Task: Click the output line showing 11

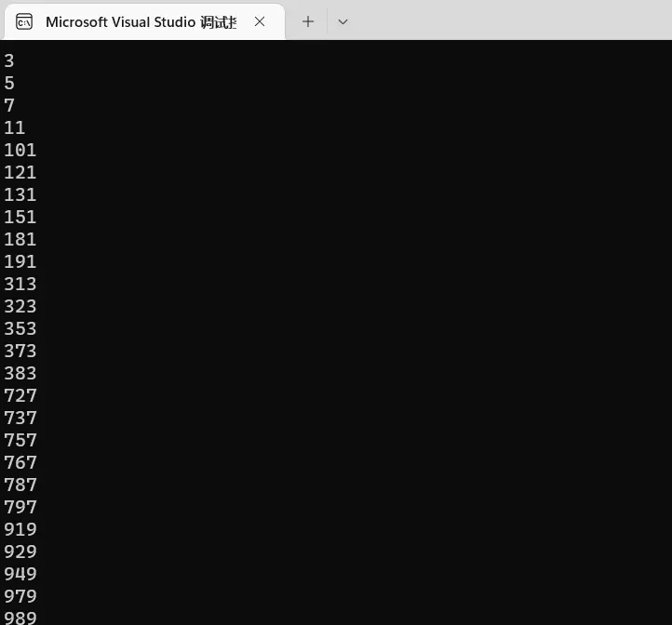Action: coord(15,127)
